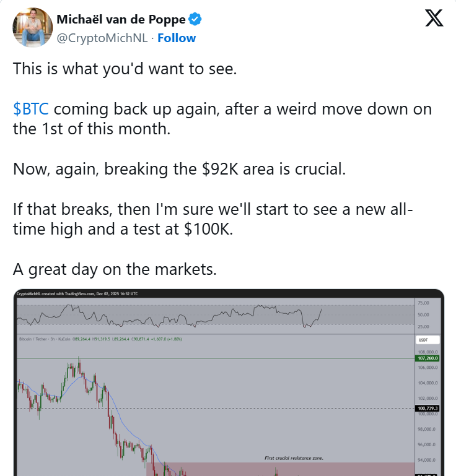Click the 'First crucial resistance zone' label
Image resolution: width=456 pixels, height=476 pixels.
(x=294, y=458)
